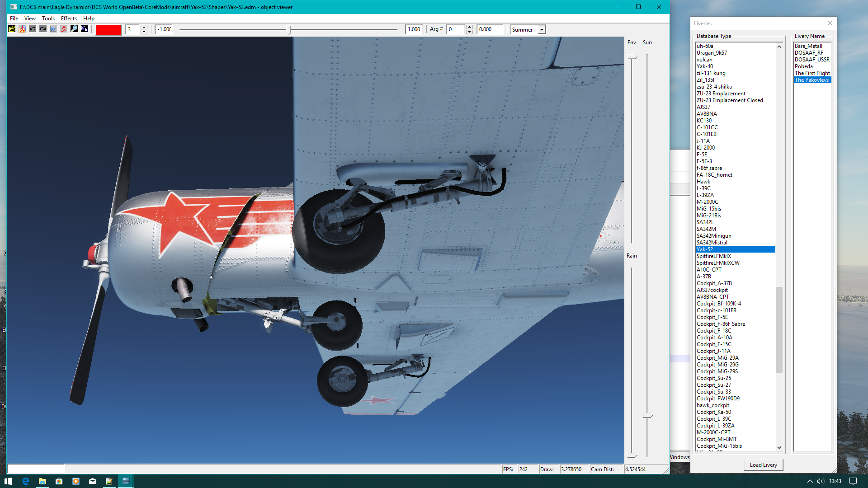Increase the LOD spinner value of 3
The height and width of the screenshot is (488, 868).
coord(144,27)
